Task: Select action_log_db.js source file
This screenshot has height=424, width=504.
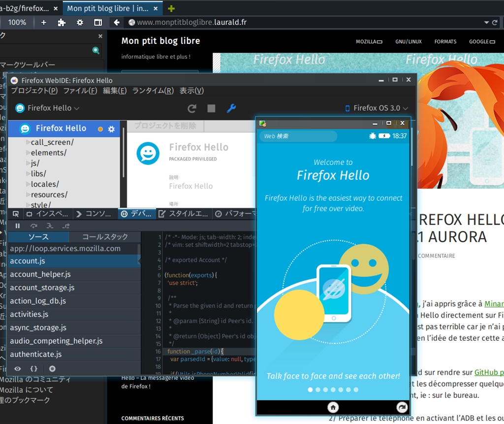Action: (74, 301)
